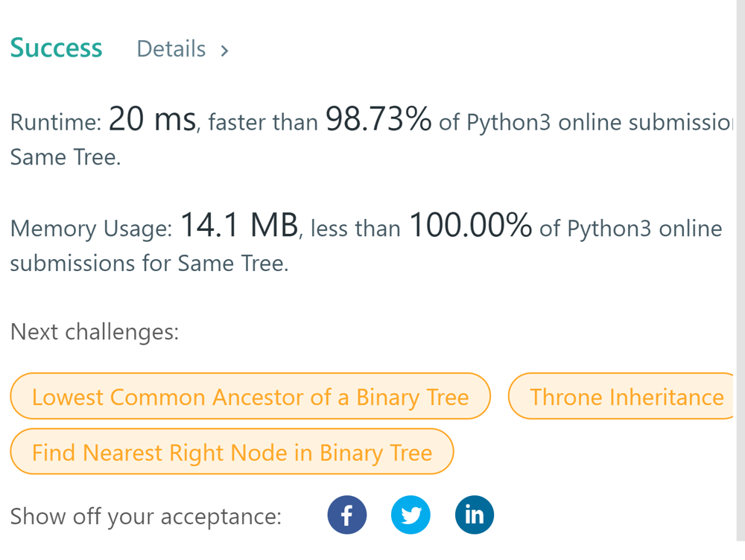This screenshot has width=745, height=560.
Task: Click the 100.00% memory percentile
Action: pos(470,226)
